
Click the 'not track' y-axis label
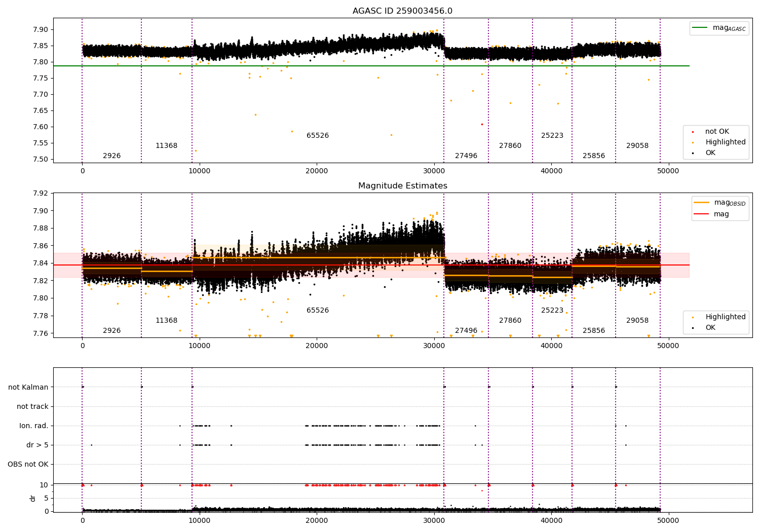32,406
